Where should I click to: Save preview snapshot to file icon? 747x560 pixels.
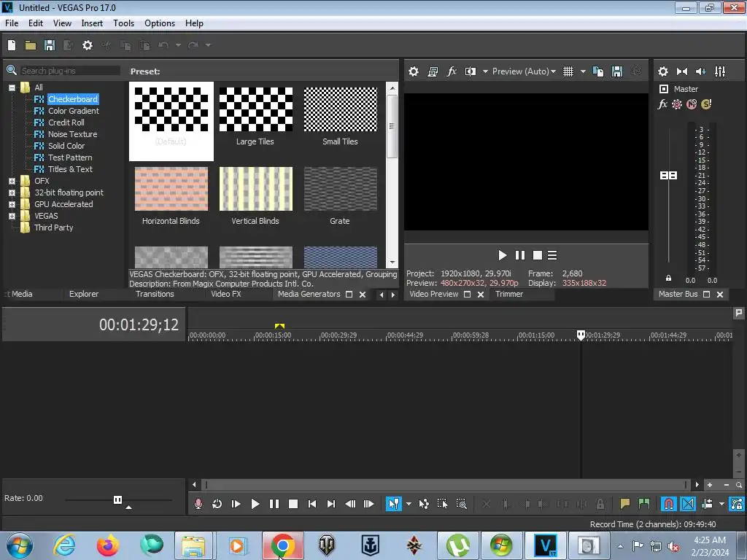[x=617, y=71]
